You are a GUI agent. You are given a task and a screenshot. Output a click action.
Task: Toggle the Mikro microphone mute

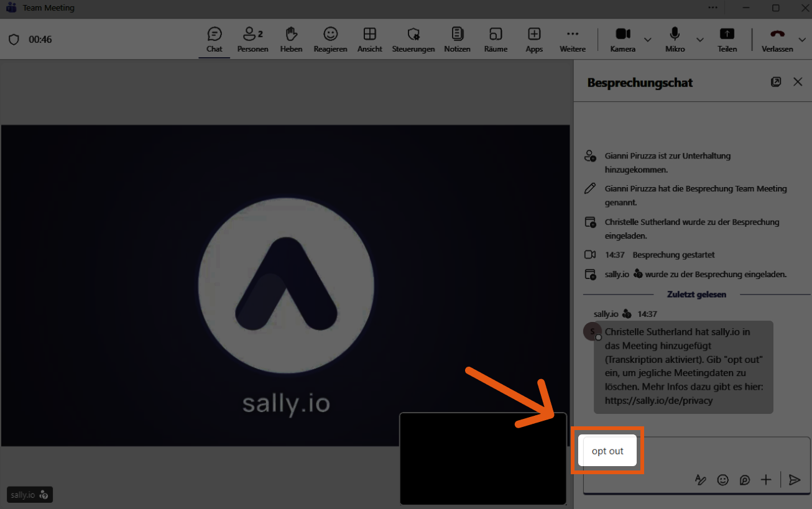(x=675, y=39)
